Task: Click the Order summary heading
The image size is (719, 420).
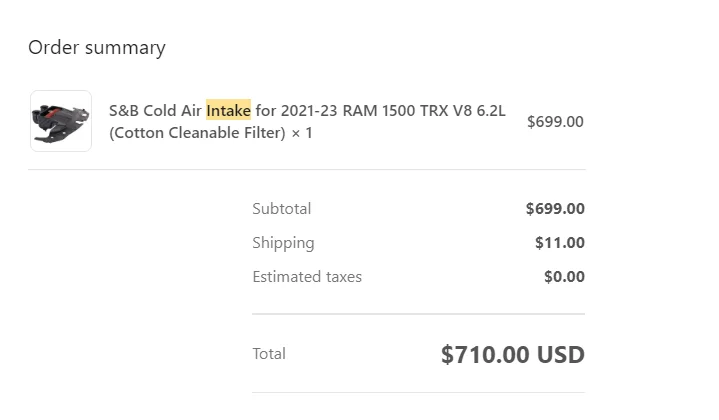Action: [x=97, y=47]
